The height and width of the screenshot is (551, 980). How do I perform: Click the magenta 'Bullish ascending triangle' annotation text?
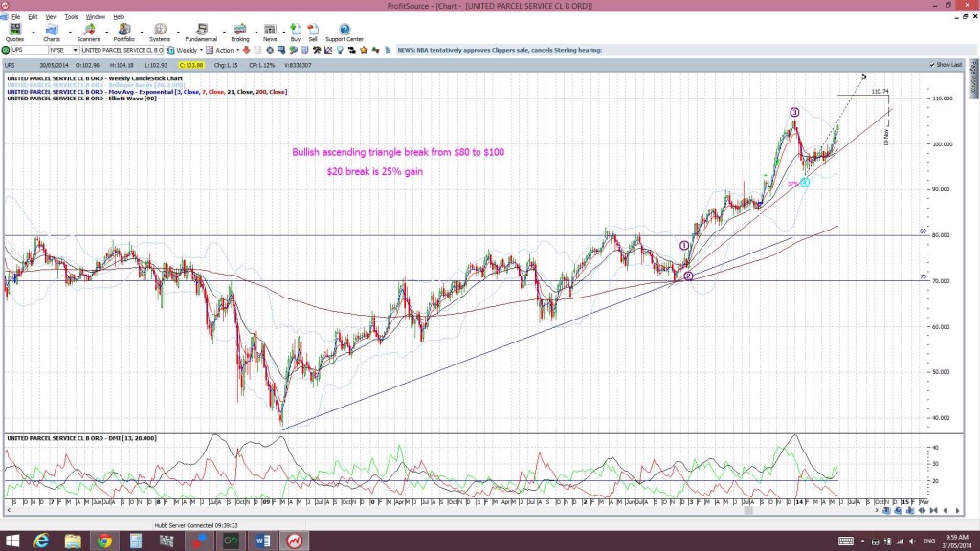point(398,152)
